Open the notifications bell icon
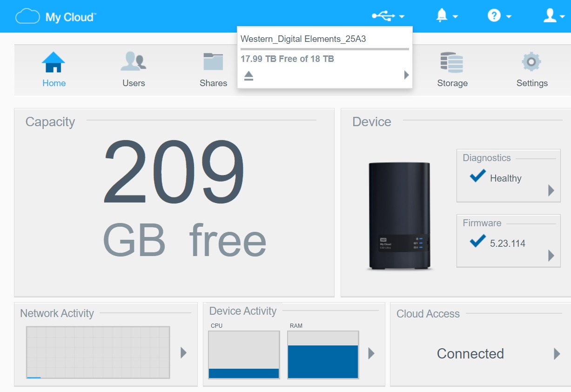 point(442,16)
